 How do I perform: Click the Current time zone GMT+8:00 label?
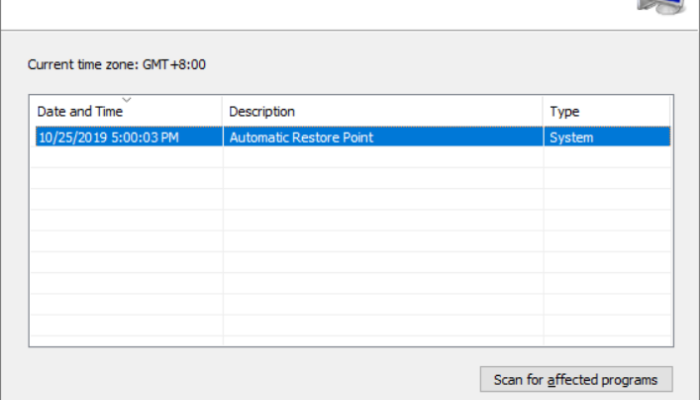coord(117,65)
